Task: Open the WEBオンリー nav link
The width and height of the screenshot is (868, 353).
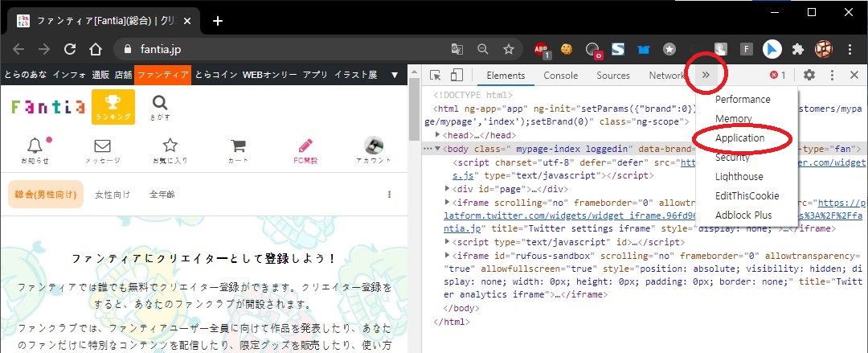Action: coord(269,75)
